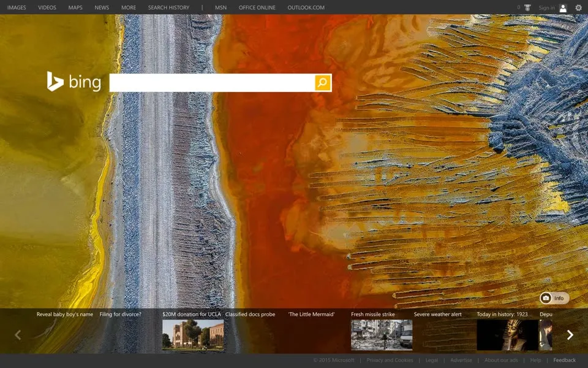588x368 pixels.
Task: Open the IMAGES tab
Action: [x=17, y=7]
